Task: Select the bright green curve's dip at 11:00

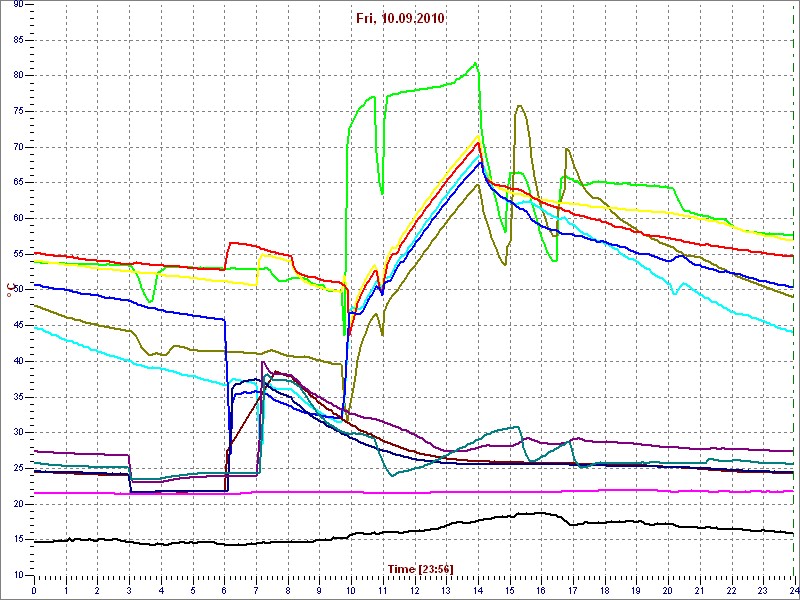Action: coord(382,193)
